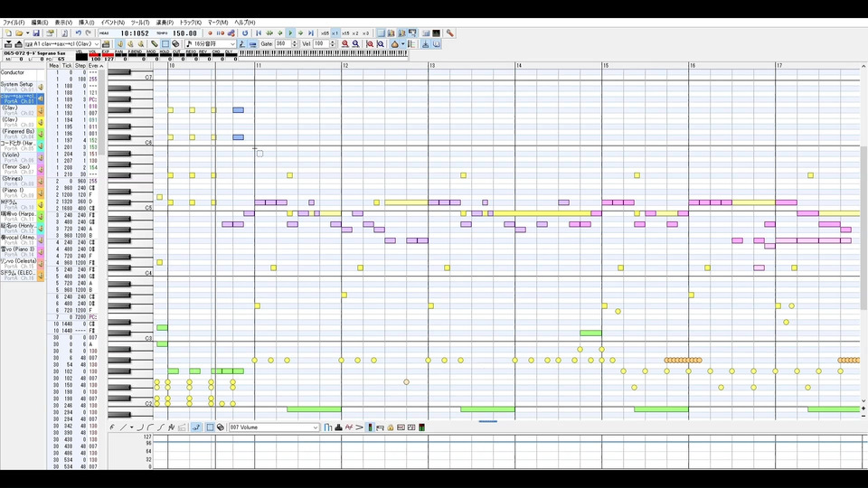Open a file with the folder icon
The image size is (868, 488).
[19, 33]
